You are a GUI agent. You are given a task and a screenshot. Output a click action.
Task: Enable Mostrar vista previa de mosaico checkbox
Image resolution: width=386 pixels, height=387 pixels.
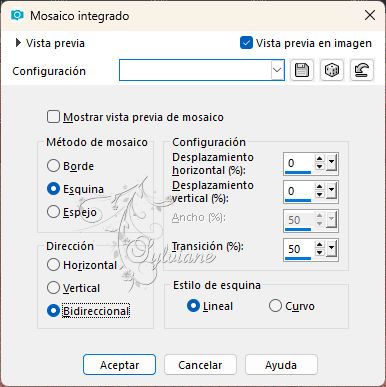(x=53, y=117)
